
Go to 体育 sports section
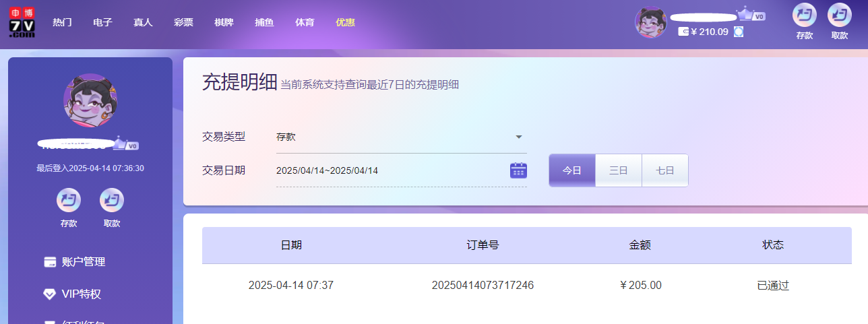[305, 22]
